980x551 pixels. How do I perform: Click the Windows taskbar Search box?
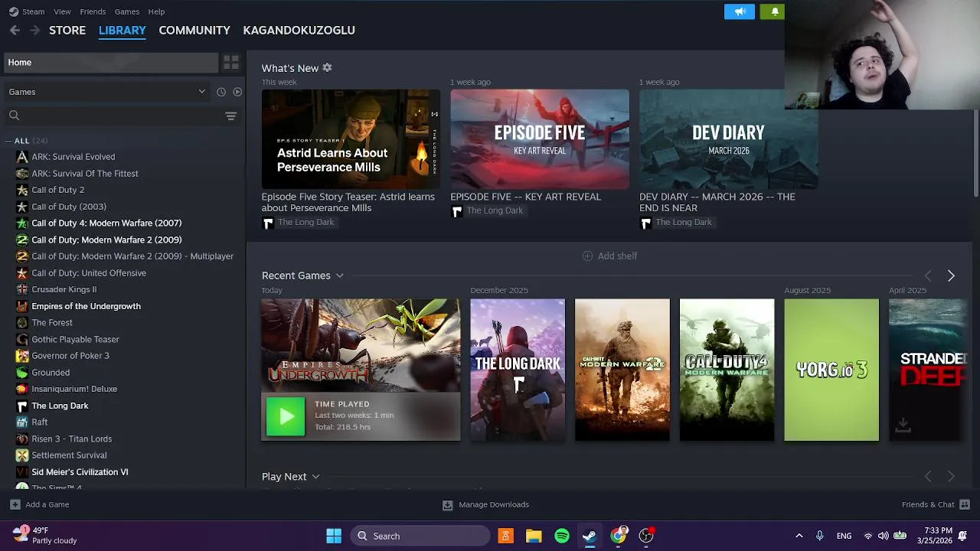pyautogui.click(x=421, y=536)
